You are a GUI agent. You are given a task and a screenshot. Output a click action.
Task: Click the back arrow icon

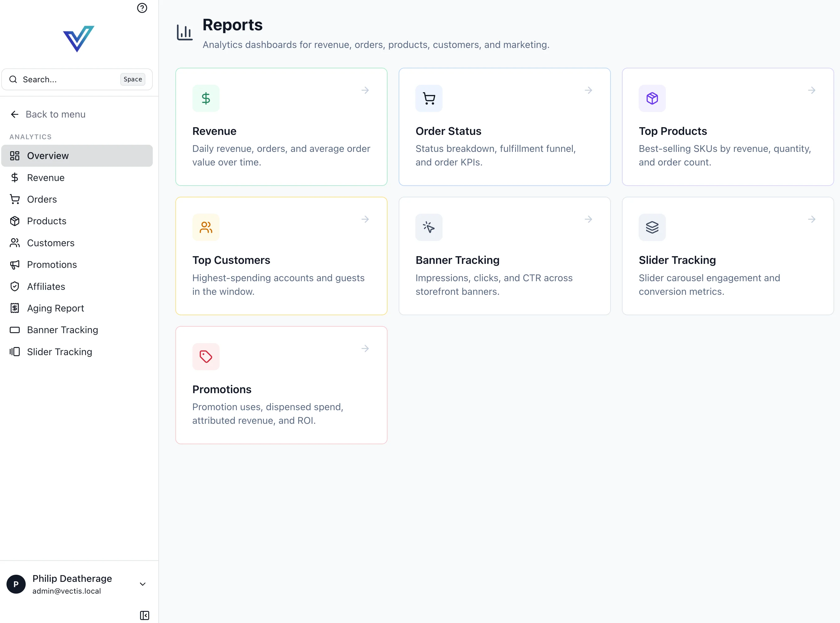click(15, 114)
